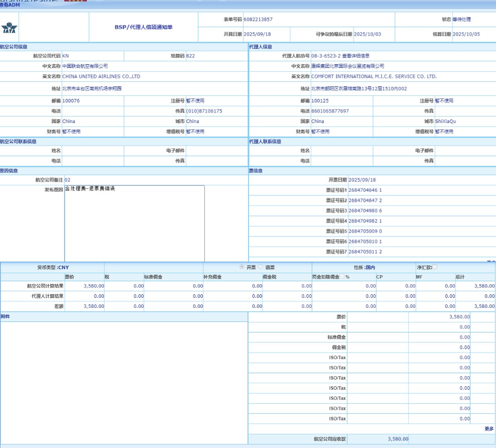Image resolution: width=496 pixels, height=448 pixels.
Task: Select the 开票 radio button
Action: (x=242, y=267)
